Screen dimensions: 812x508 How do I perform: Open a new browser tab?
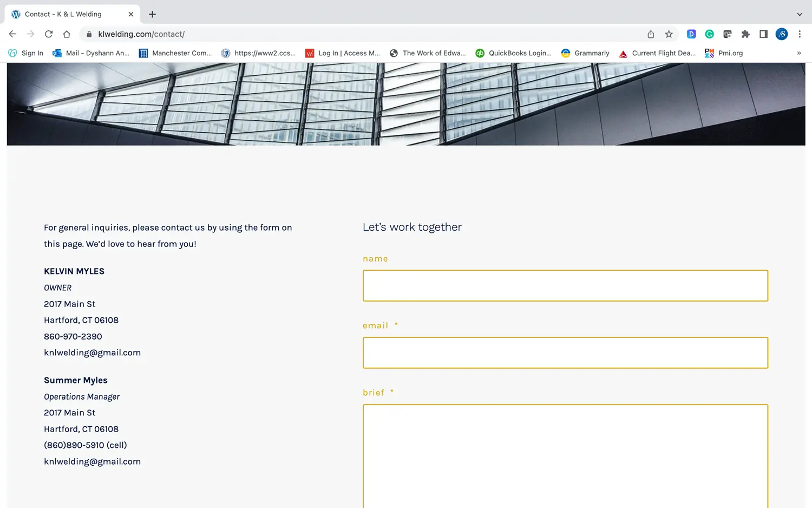tap(152, 14)
